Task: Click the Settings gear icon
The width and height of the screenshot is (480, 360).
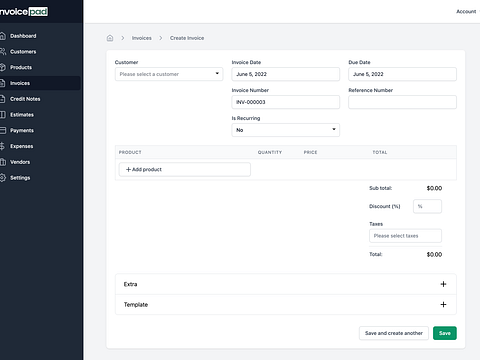Action: click(3, 178)
